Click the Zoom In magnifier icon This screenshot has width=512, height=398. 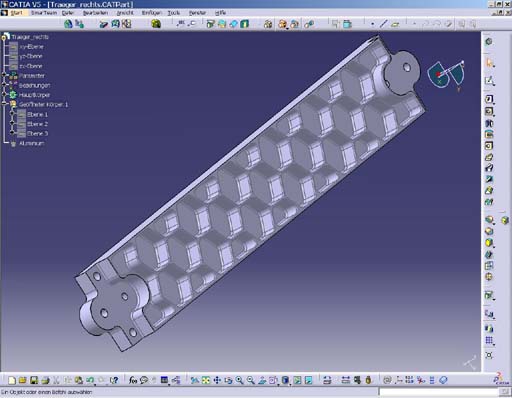[x=239, y=380]
